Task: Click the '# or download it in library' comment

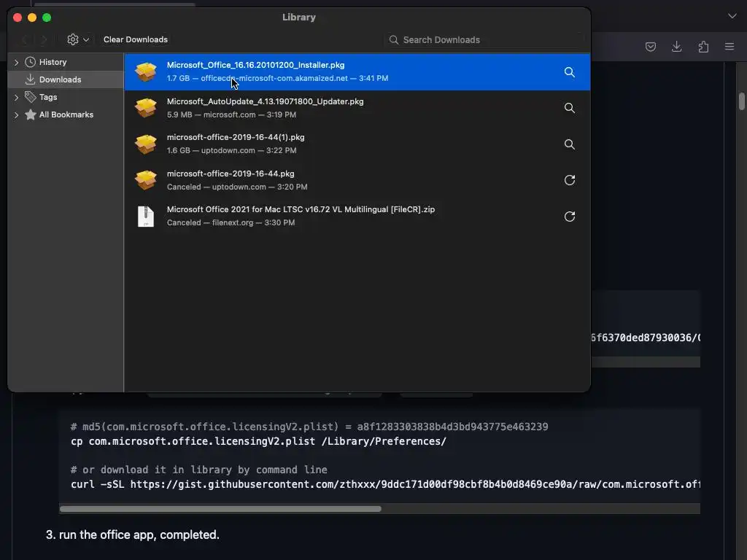Action: [198, 470]
